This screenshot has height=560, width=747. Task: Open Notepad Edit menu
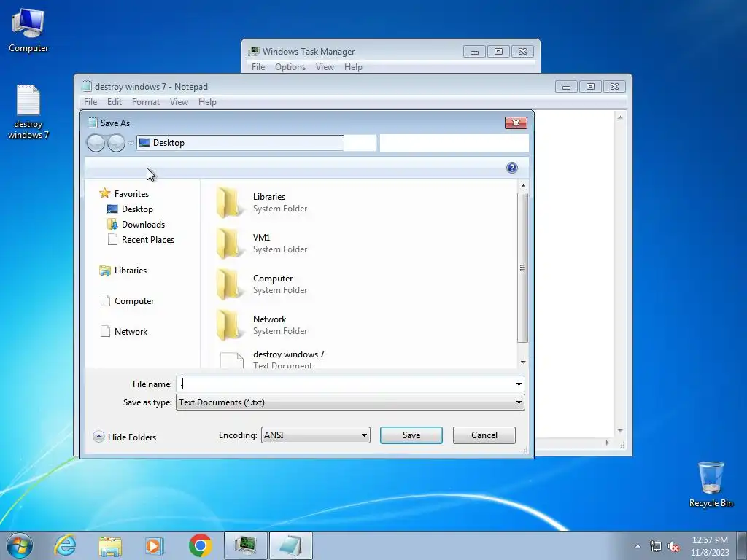pos(115,102)
